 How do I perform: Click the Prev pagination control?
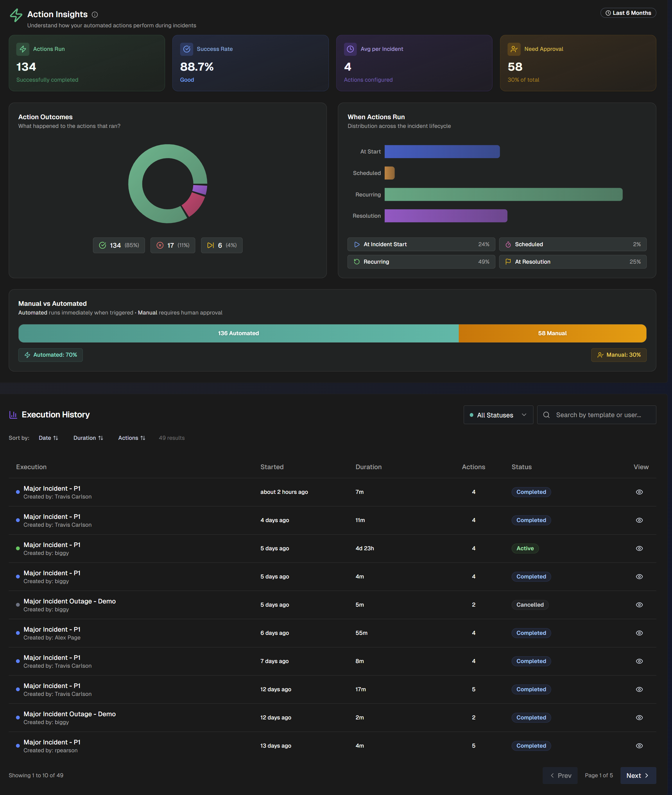560,776
